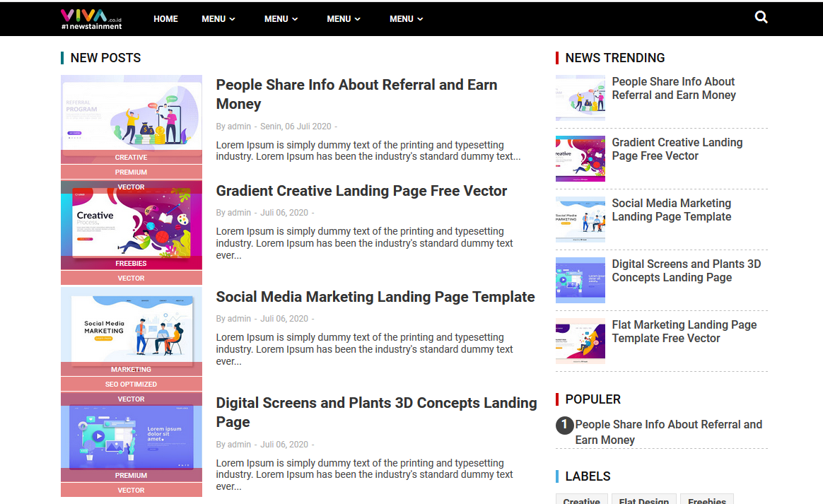
Task: Open Digital Screens and Plants 3D Concepts post
Action: 376,412
